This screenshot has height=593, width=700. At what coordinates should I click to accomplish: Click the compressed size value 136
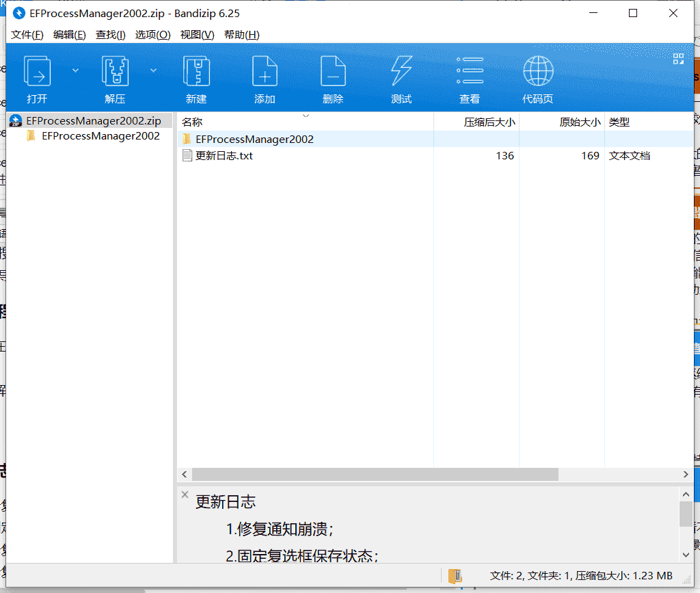[504, 156]
